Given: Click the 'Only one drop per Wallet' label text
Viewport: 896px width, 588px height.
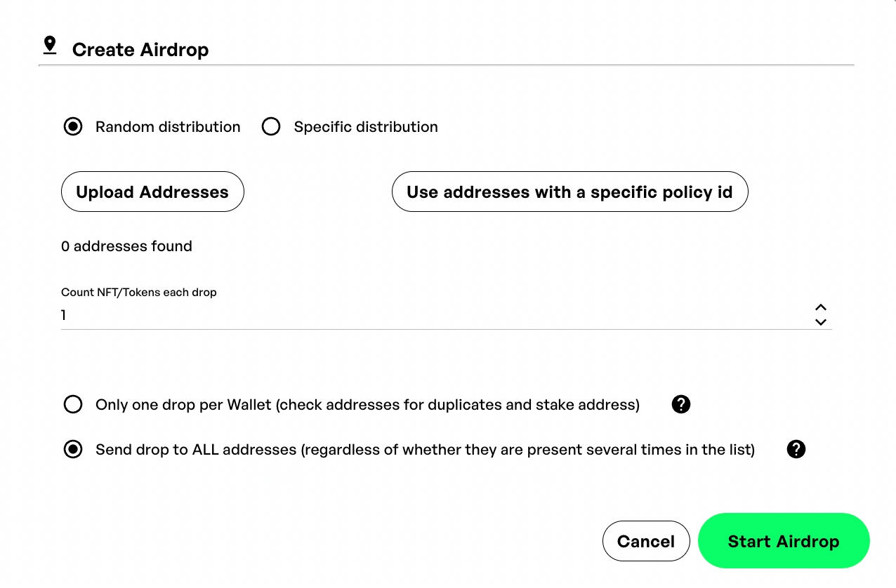Looking at the screenshot, I should [367, 405].
